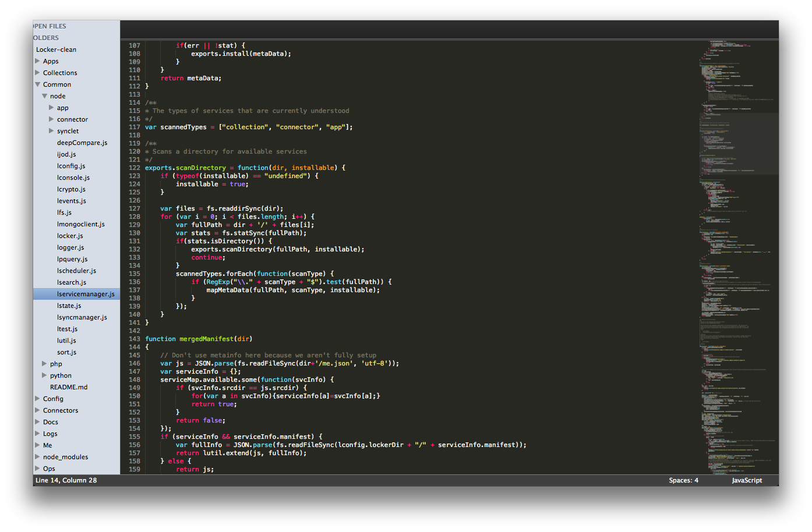
Task: Click the minimap code overview
Action: coord(739,256)
